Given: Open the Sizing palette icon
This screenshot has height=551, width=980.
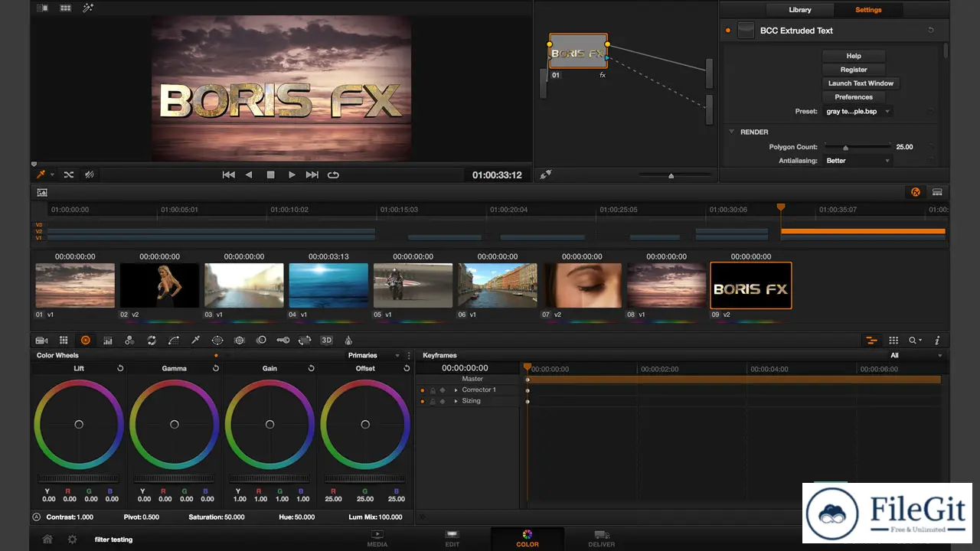Looking at the screenshot, I should click(305, 340).
